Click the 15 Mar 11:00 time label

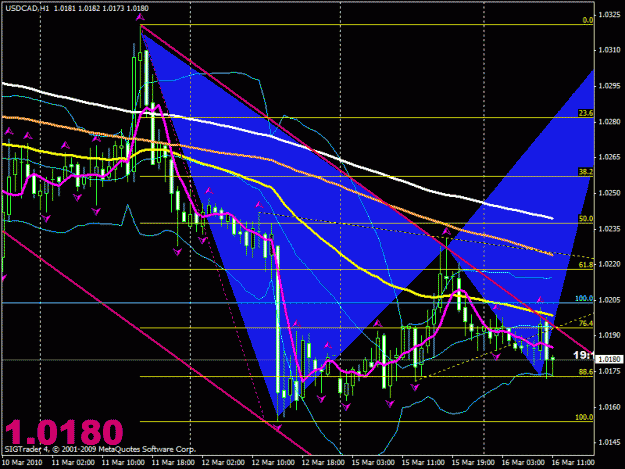click(x=423, y=463)
